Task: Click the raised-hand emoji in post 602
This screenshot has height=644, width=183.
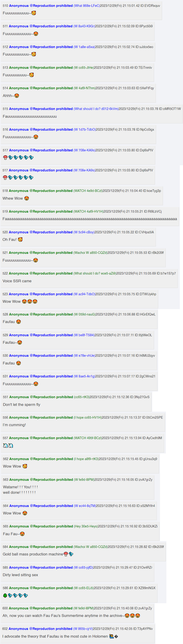Action: coord(112,636)
